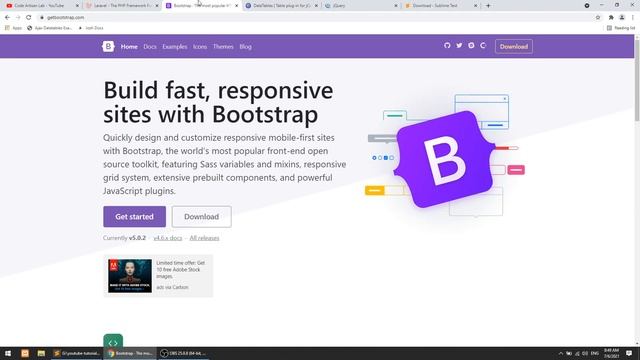This screenshot has height=360, width=640.
Task: Open the Apps bookmarks shortcut
Action: [x=13, y=28]
